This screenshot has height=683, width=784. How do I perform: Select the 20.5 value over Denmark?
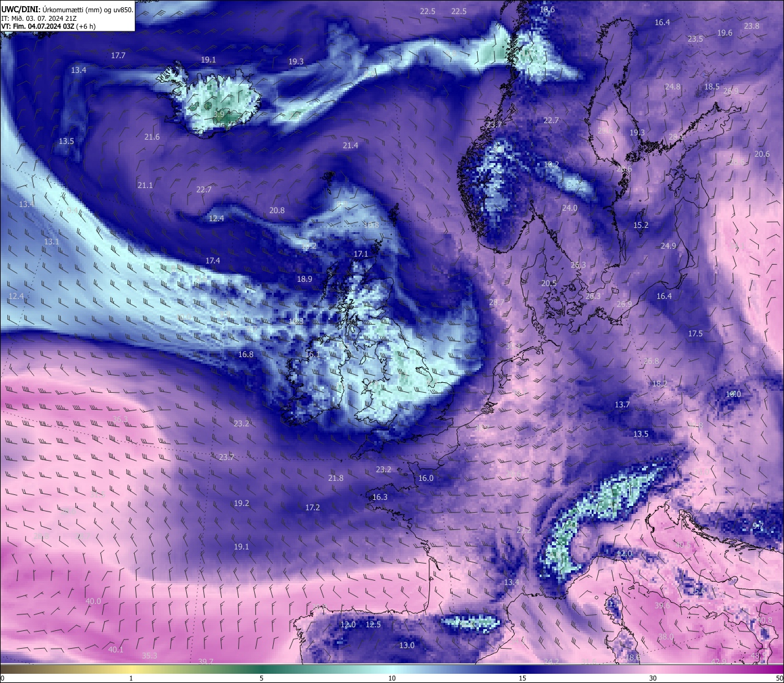click(549, 284)
